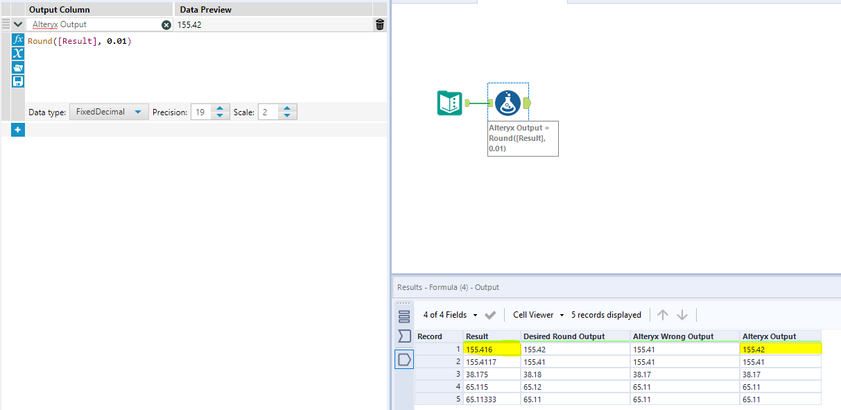Image resolution: width=841 pixels, height=410 pixels.
Task: Click the expression row drag handle
Action: point(6,24)
